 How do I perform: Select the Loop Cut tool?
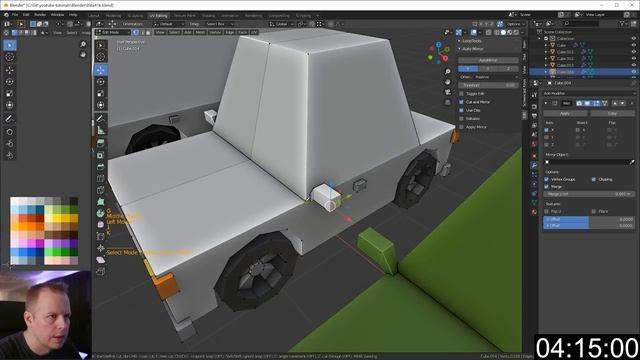coord(101,178)
